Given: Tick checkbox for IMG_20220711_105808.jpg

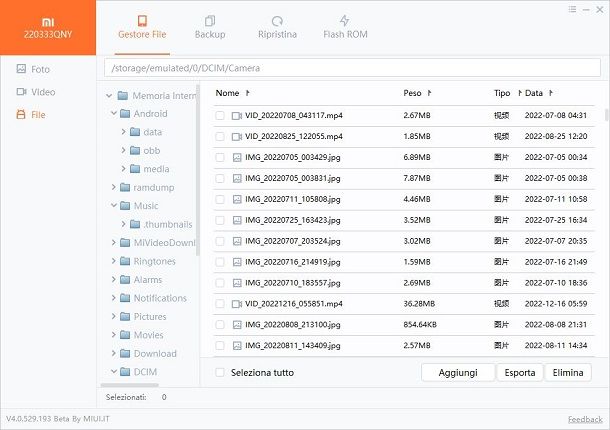Looking at the screenshot, I should pyautogui.click(x=220, y=199).
